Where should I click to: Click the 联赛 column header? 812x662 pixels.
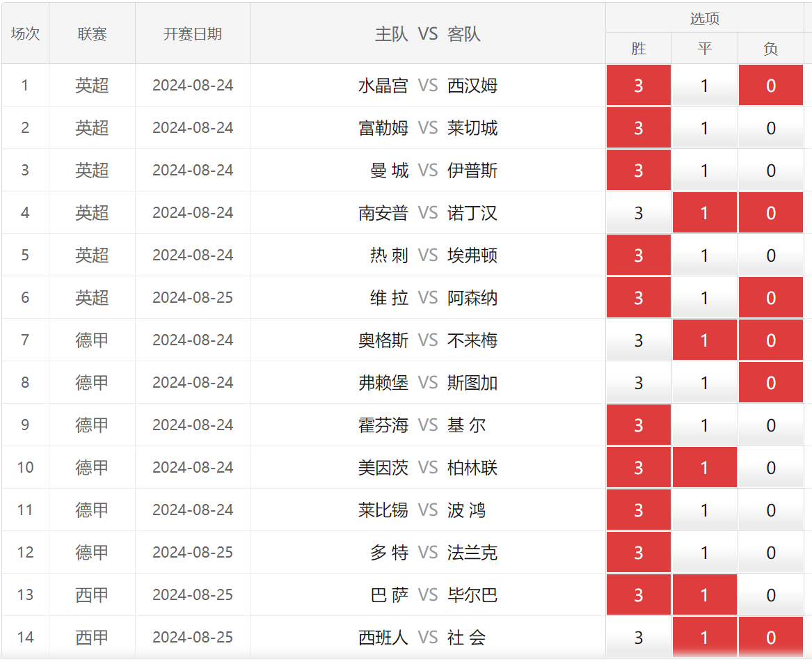(x=92, y=33)
